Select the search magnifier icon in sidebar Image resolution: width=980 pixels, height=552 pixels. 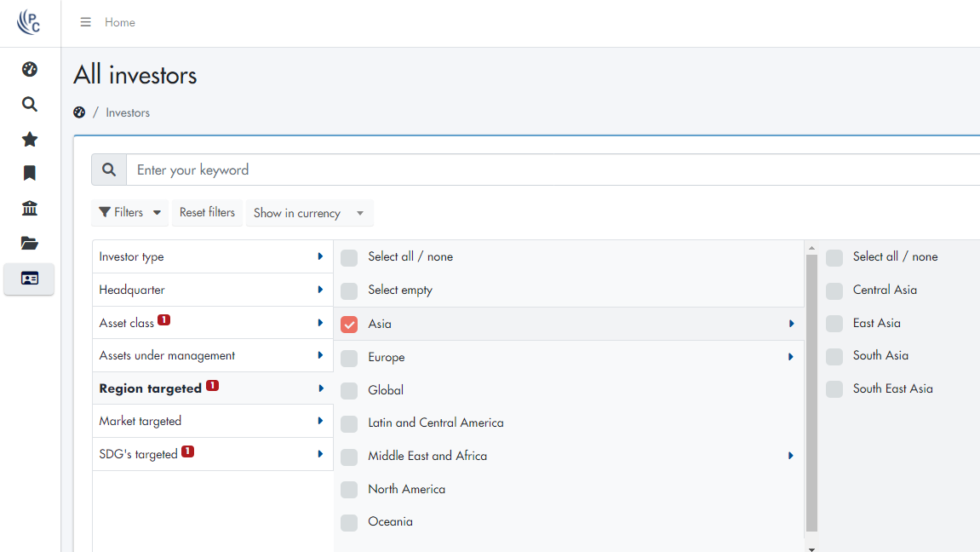click(x=29, y=104)
